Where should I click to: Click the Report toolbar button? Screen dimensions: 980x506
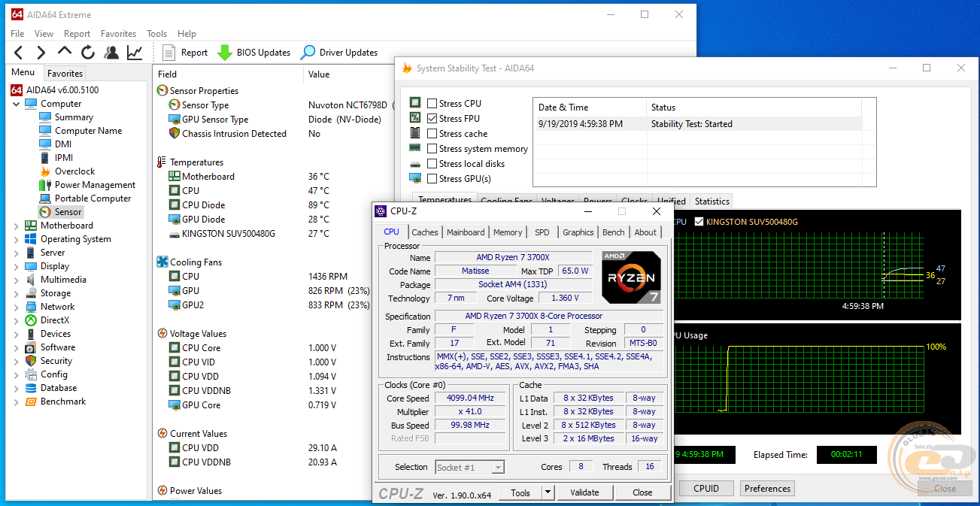(185, 53)
